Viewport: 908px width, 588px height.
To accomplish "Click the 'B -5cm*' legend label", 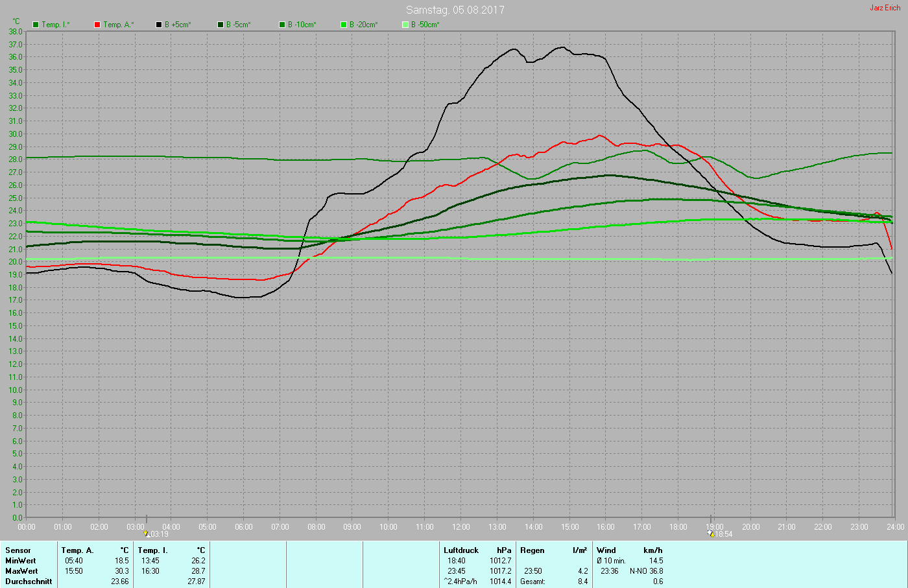I will click(x=239, y=25).
